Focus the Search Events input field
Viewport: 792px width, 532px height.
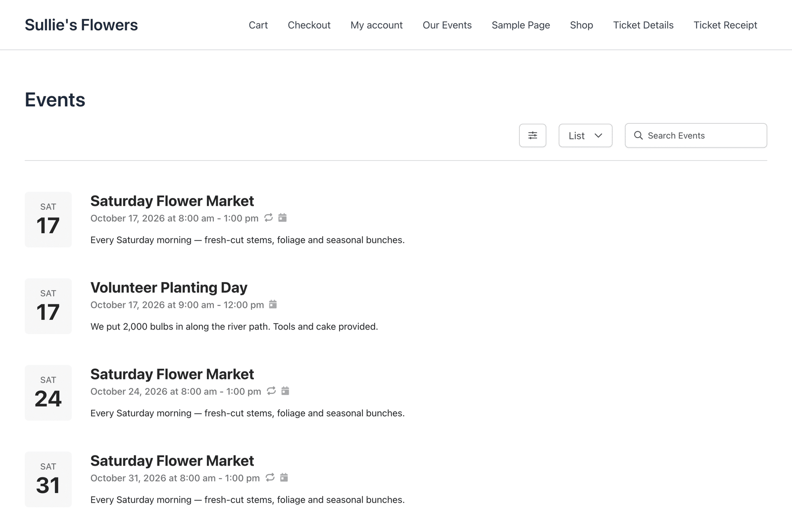[x=696, y=136]
